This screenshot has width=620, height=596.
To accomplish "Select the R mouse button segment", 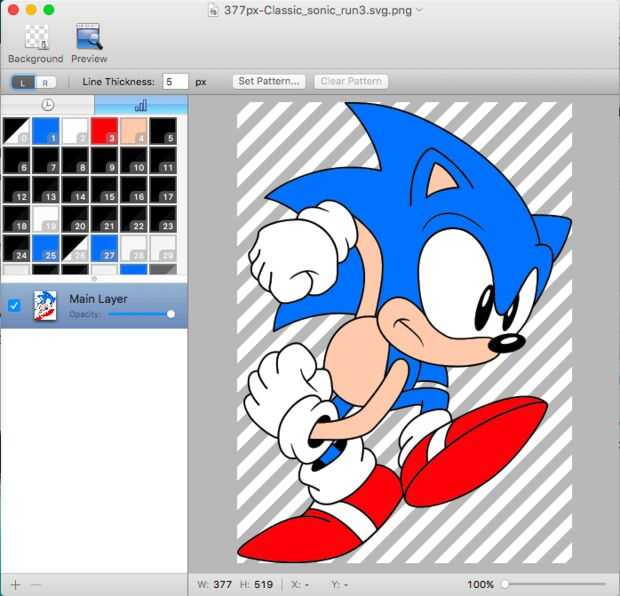I will 45,82.
